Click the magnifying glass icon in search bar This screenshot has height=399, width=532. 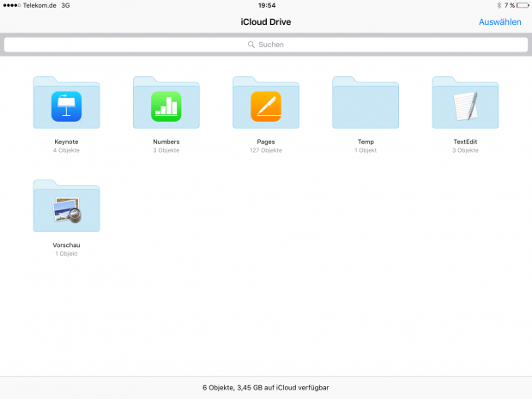[x=251, y=45]
